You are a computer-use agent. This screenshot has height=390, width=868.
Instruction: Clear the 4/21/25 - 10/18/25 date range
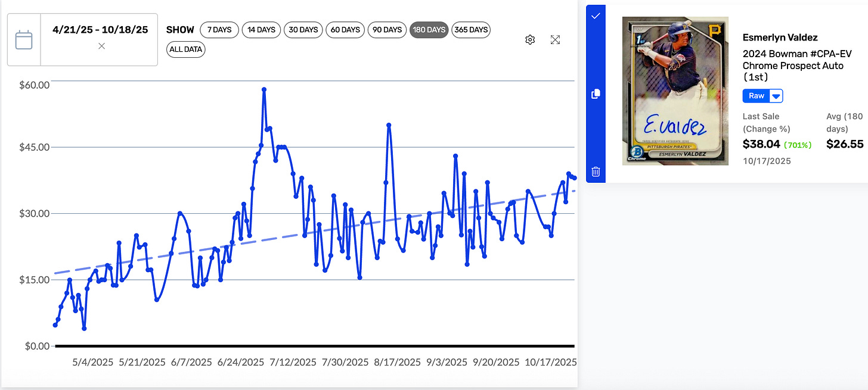tap(101, 46)
